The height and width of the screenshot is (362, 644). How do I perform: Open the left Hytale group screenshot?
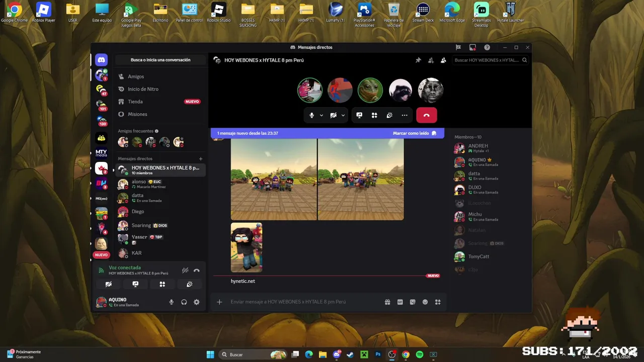tap(274, 179)
